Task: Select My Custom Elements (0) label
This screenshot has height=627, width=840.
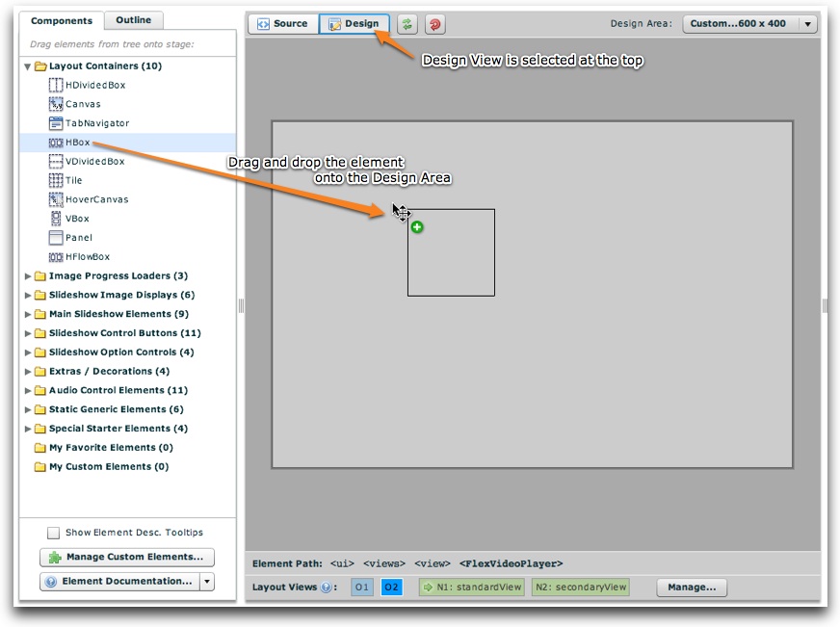Action: pos(109,467)
